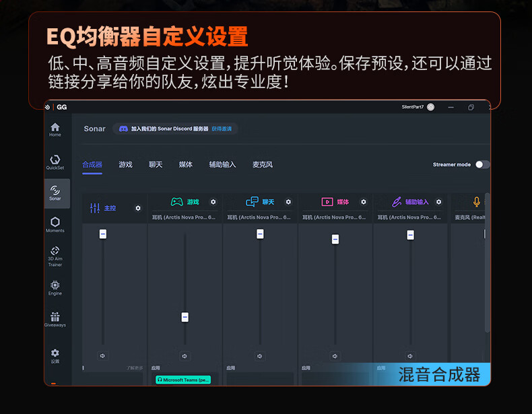532x414 pixels.
Task: Switch to the 游戏 tab
Action: [126, 164]
